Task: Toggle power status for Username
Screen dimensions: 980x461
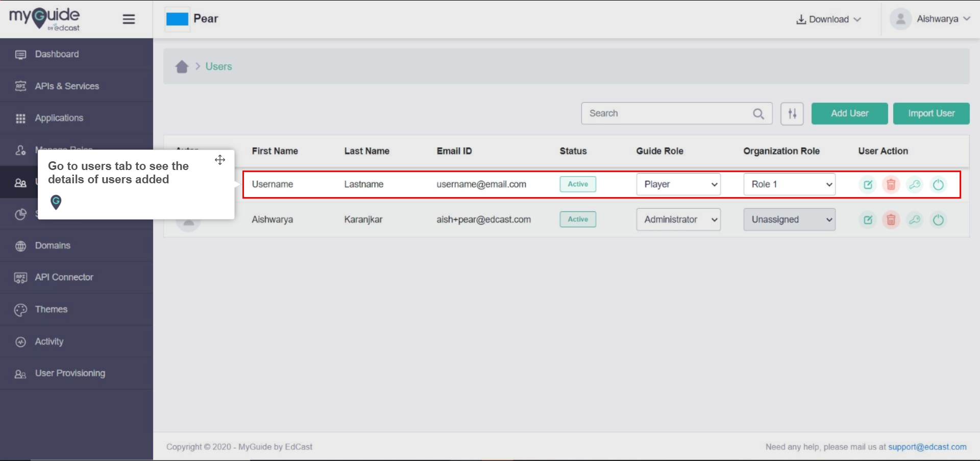Action: [938, 184]
